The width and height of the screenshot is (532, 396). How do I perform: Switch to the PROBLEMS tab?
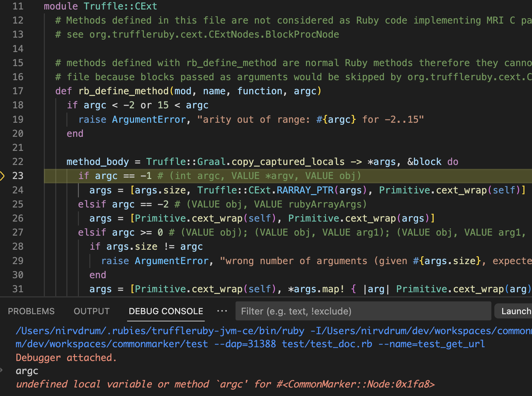(31, 311)
